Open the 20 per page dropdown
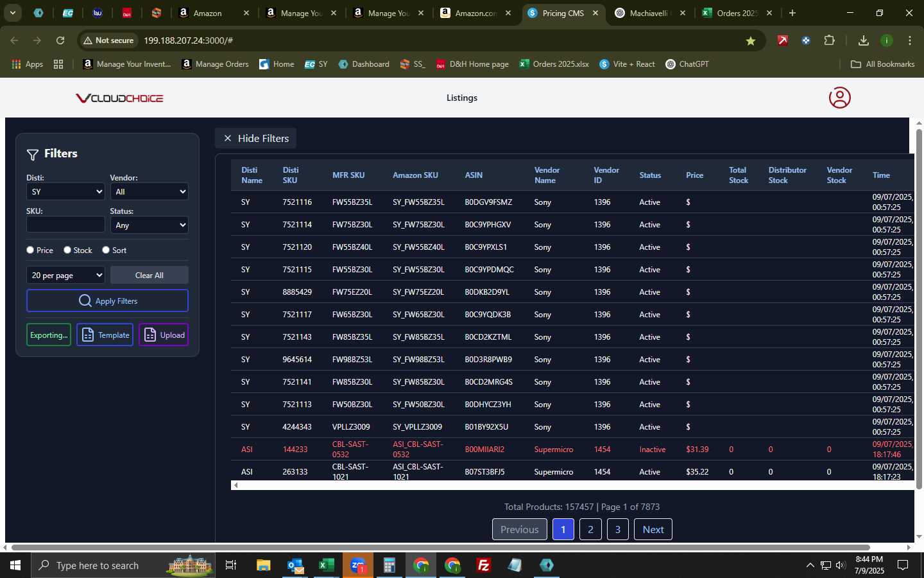 (65, 275)
